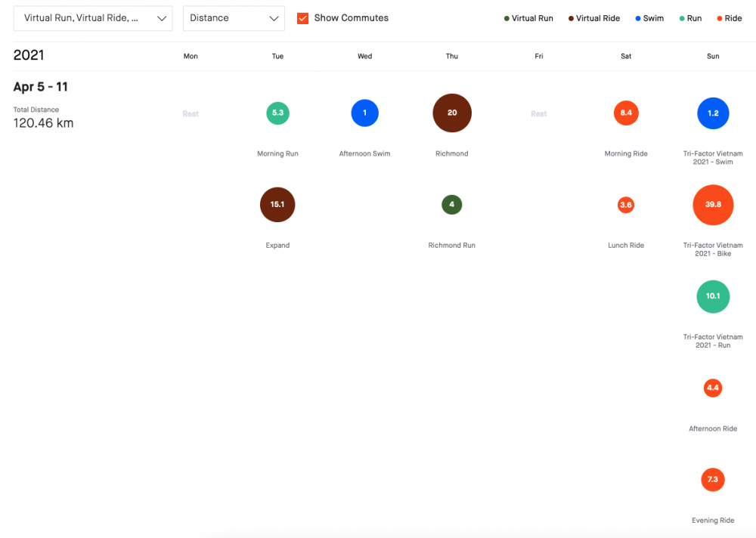
Task: Click the 39.8 Tri-Factor Bike bubble
Action: click(713, 205)
